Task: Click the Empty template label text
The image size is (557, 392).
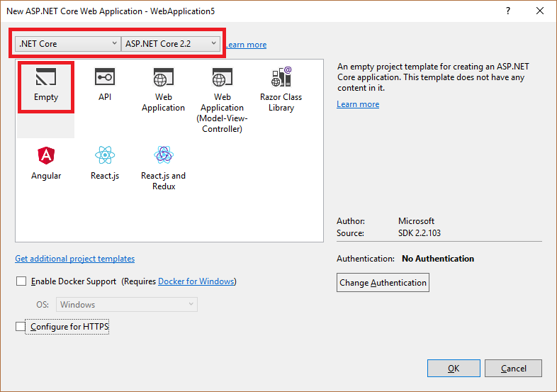Action: coord(46,97)
